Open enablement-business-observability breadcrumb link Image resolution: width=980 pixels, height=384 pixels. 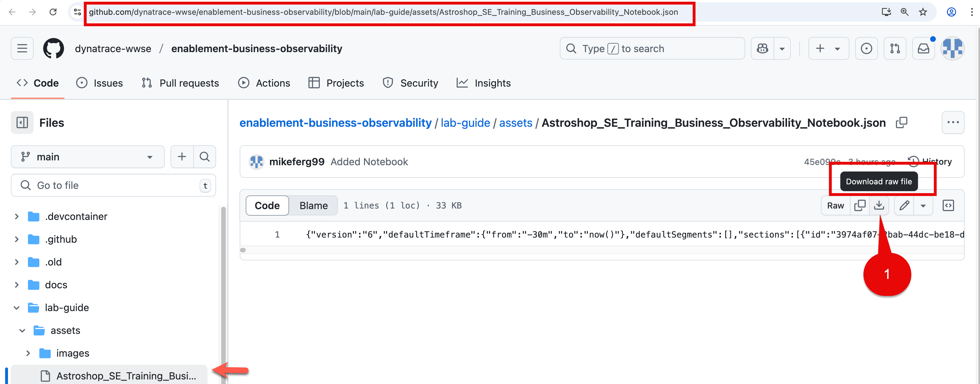coord(336,123)
